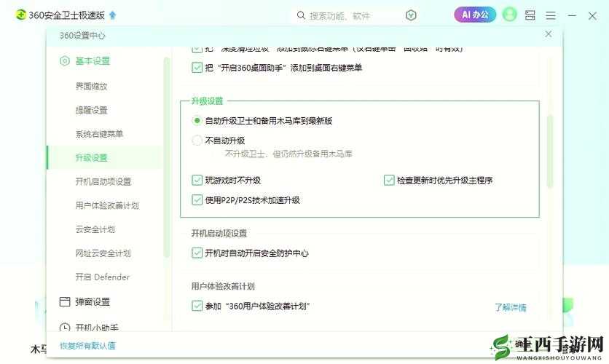The width and height of the screenshot is (609, 364).
Task: Toggle 检查更新时优先升级主程序 checkbox
Action: point(389,180)
